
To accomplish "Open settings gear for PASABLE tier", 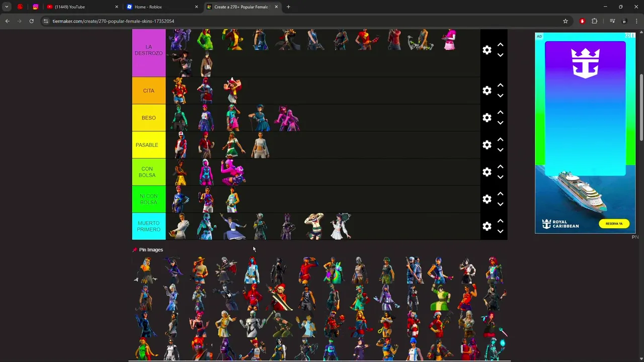I will click(x=487, y=145).
